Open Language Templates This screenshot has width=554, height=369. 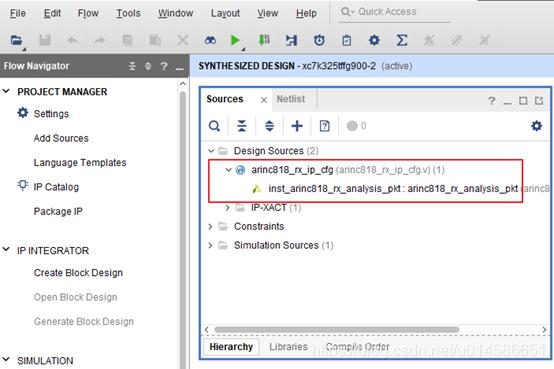pyautogui.click(x=80, y=163)
